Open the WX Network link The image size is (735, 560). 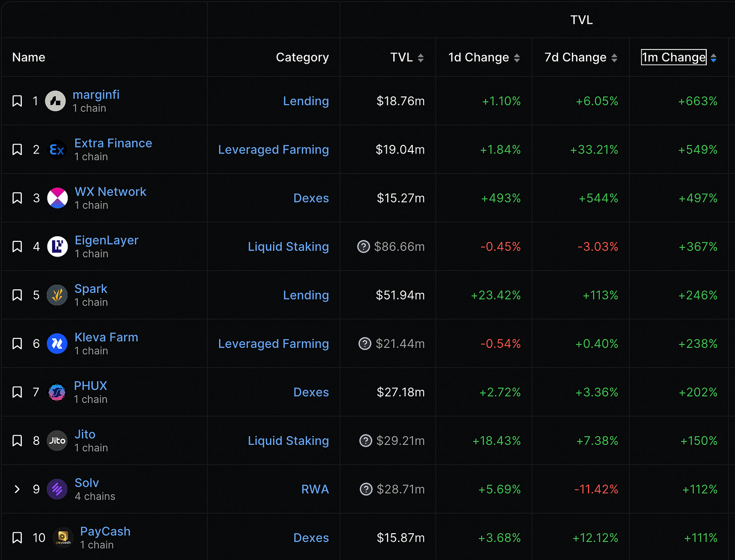coord(111,191)
